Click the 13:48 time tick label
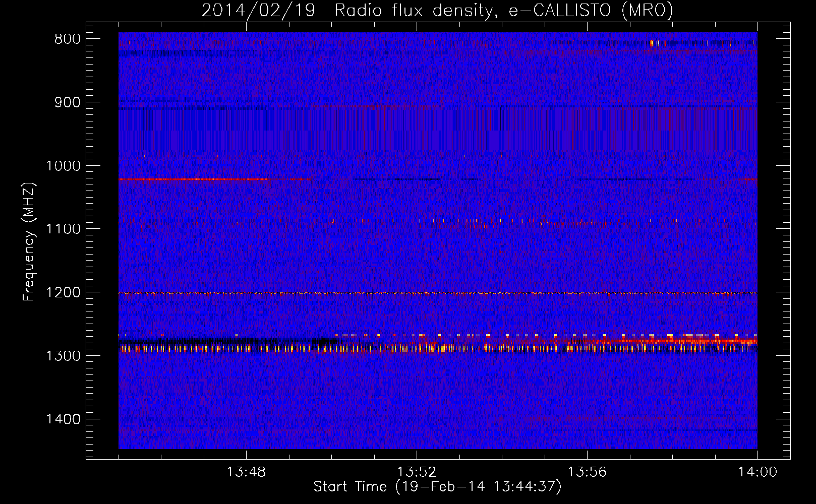This screenshot has height=504, width=816. [246, 472]
